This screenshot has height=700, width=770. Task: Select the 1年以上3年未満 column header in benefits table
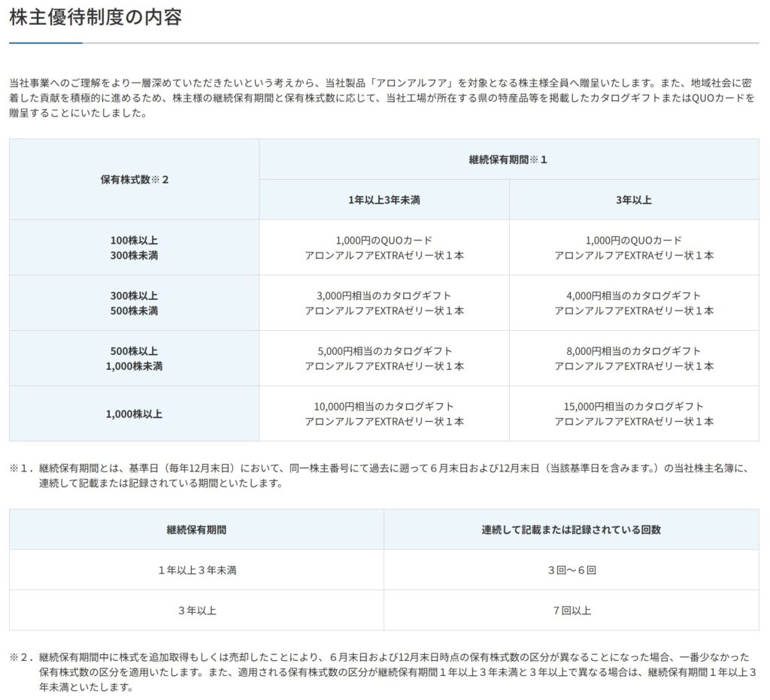(384, 200)
